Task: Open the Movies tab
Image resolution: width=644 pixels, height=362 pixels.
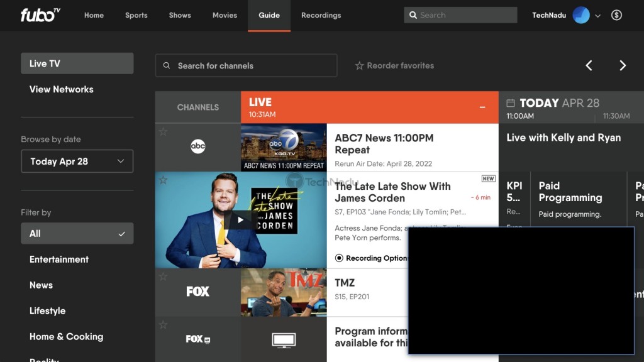Action: coord(225,15)
